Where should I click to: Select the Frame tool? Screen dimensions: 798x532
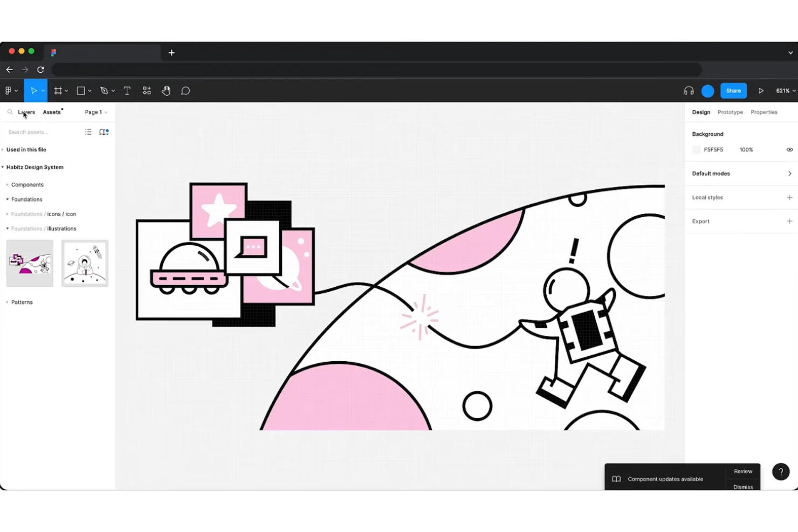point(58,91)
